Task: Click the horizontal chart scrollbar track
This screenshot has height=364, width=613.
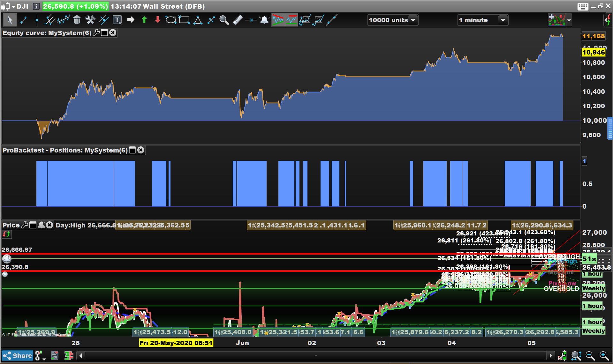Action: tap(315, 356)
